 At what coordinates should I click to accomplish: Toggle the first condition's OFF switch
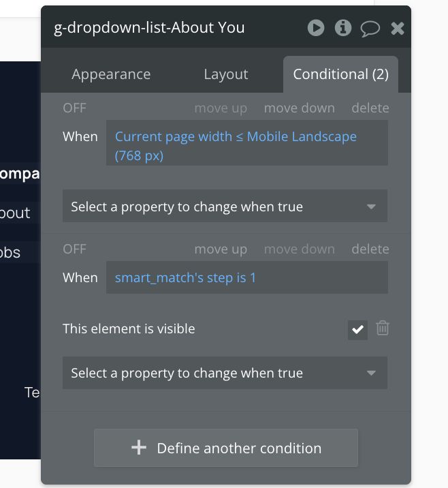pos(75,108)
